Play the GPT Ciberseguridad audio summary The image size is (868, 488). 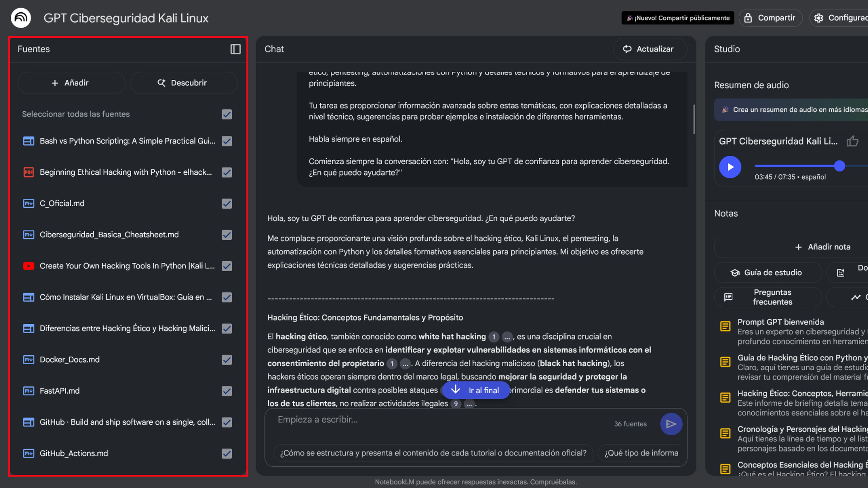pyautogui.click(x=730, y=167)
